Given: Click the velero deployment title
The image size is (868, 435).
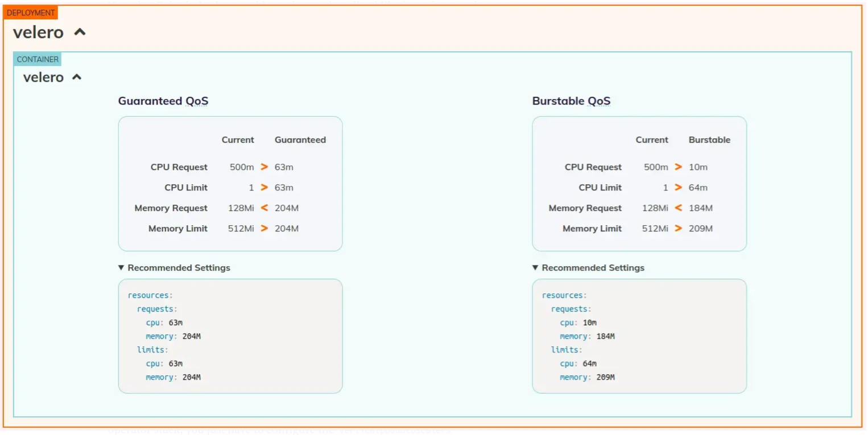Looking at the screenshot, I should pos(38,32).
